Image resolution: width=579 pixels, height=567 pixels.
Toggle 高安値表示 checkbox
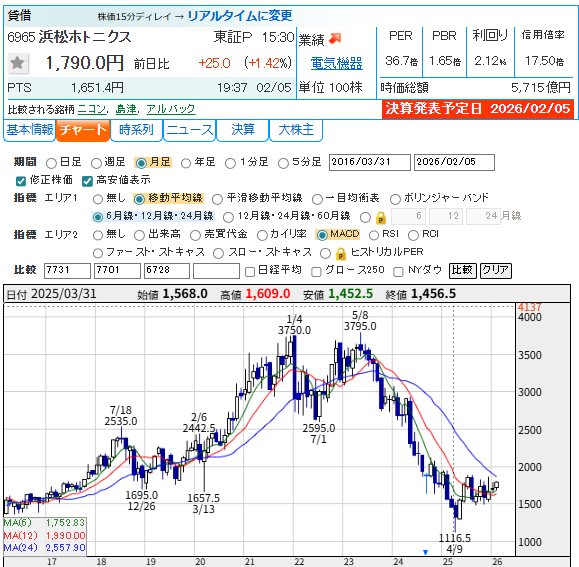[x=87, y=181]
